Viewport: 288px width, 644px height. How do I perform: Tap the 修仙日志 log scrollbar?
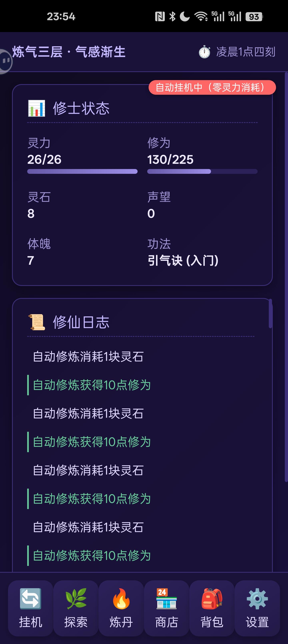coord(270,314)
